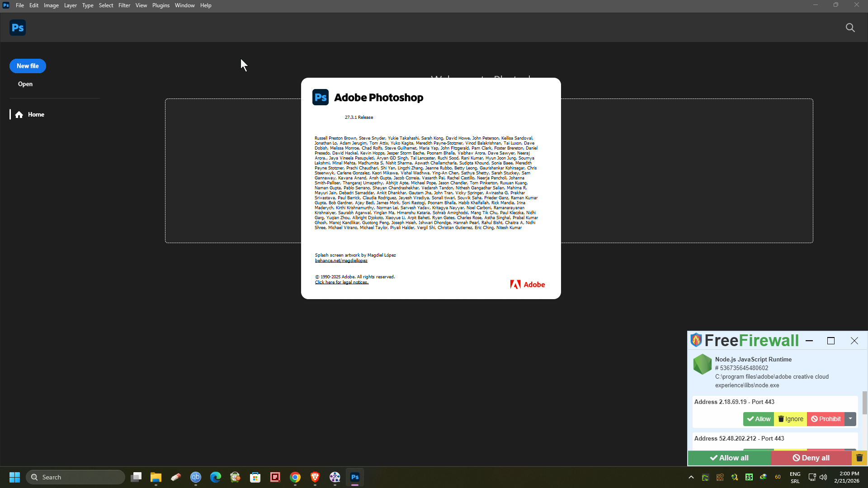
Task: Click Allow all in FreeFirewall
Action: [x=729, y=458]
